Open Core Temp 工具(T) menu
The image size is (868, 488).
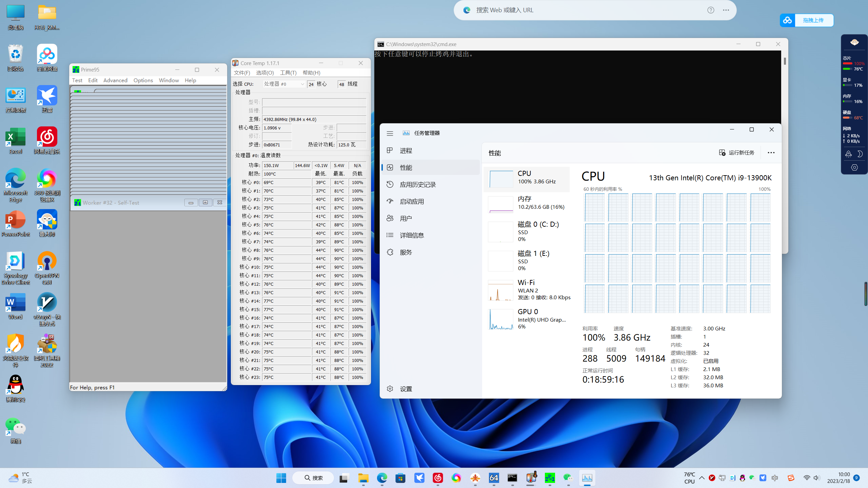[x=288, y=73]
